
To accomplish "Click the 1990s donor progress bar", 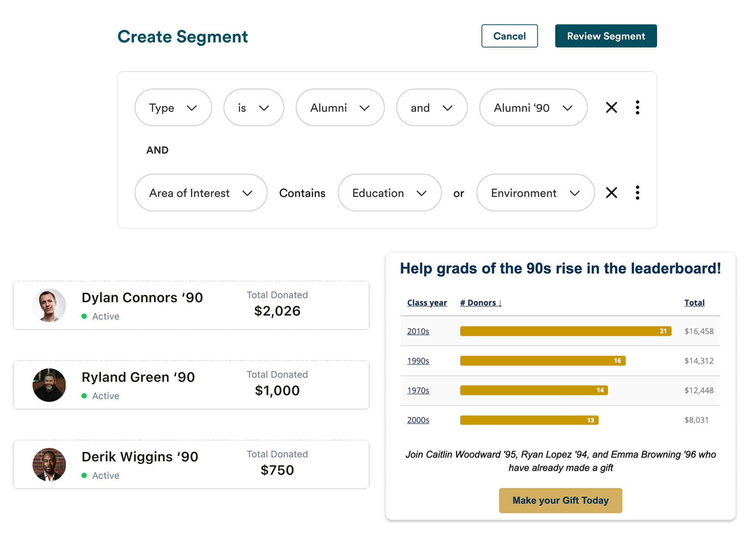I will pyautogui.click(x=543, y=361).
